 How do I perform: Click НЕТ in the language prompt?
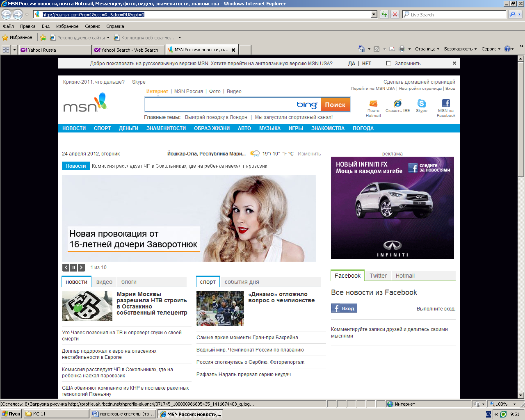coord(367,63)
